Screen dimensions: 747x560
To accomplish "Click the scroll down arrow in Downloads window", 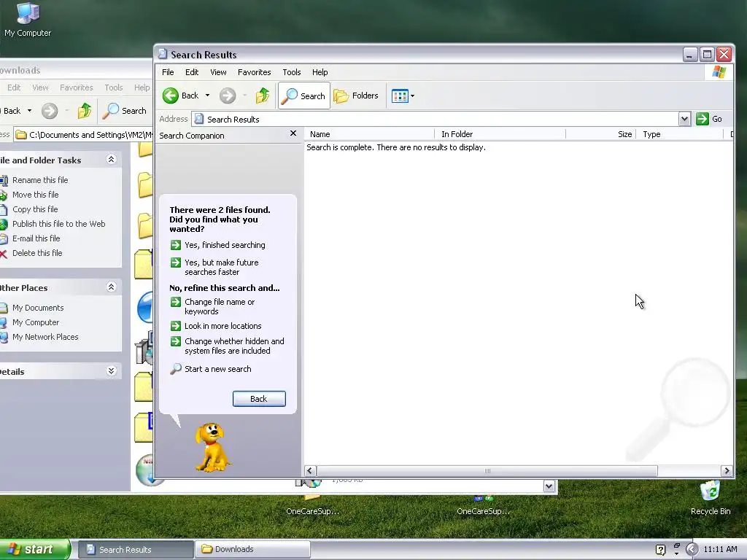I will click(x=549, y=486).
